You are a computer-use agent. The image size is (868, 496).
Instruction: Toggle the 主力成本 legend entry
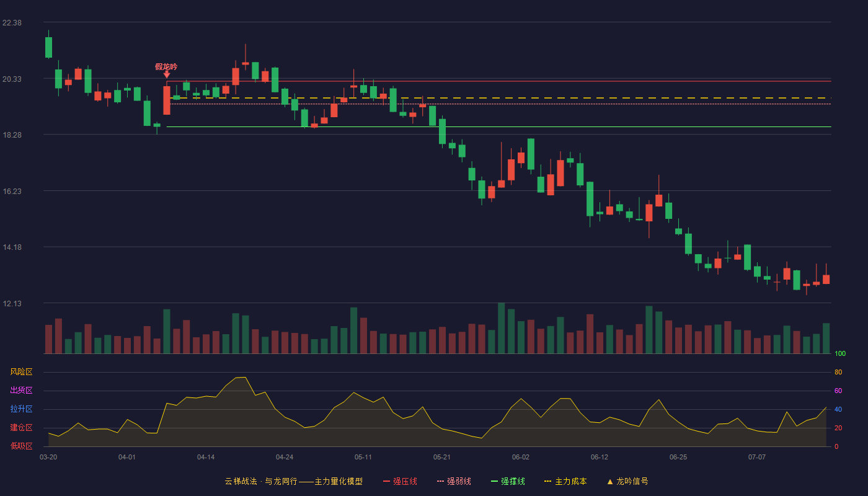pos(566,481)
